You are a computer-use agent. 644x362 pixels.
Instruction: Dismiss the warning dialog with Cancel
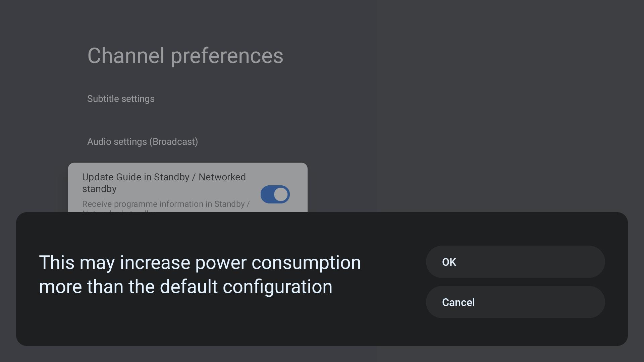(515, 302)
